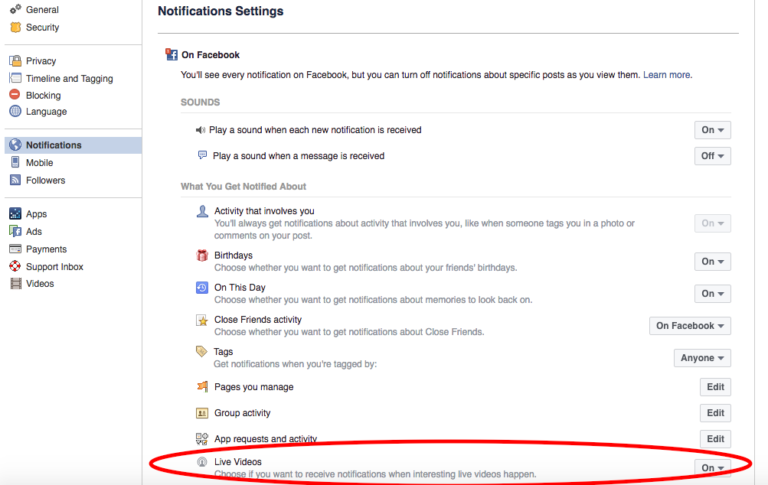Click the Timeline and Tagging icon

(16, 78)
